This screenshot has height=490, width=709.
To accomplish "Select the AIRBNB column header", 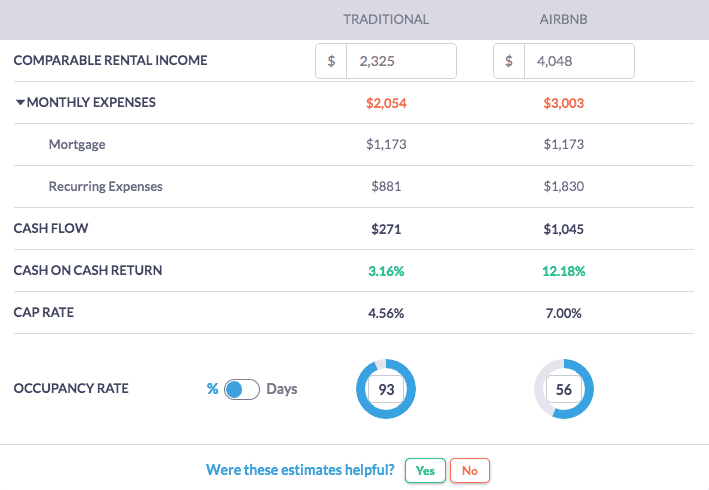I will [x=564, y=19].
